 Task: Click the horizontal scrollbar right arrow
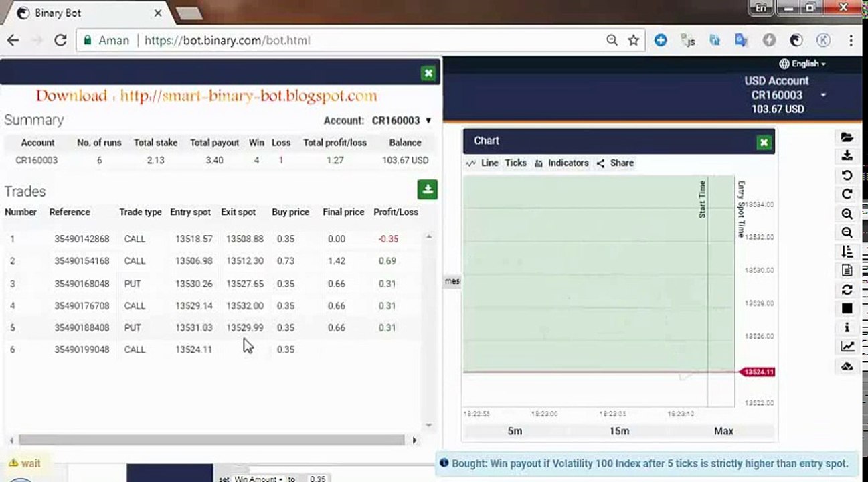click(x=414, y=440)
